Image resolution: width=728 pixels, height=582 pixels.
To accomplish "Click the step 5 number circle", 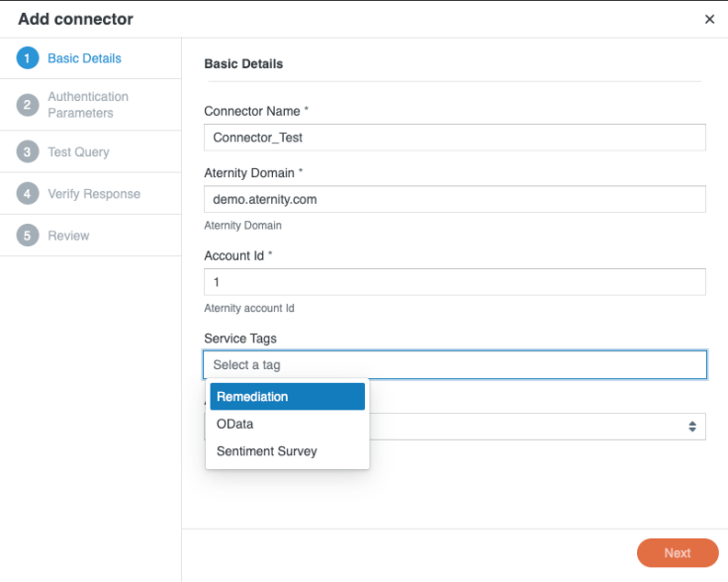I will click(28, 236).
